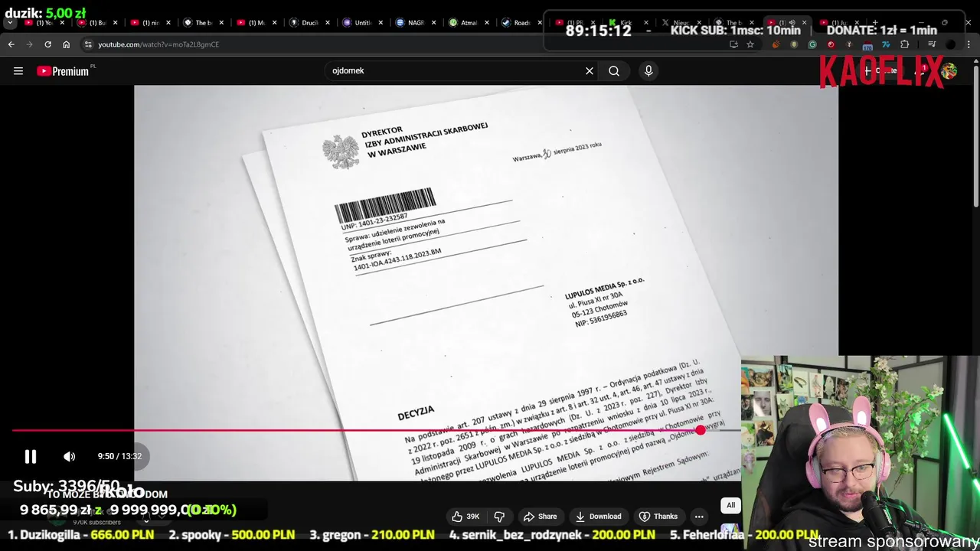Select the All filter chip
The height and width of the screenshot is (551, 980).
coord(730,505)
